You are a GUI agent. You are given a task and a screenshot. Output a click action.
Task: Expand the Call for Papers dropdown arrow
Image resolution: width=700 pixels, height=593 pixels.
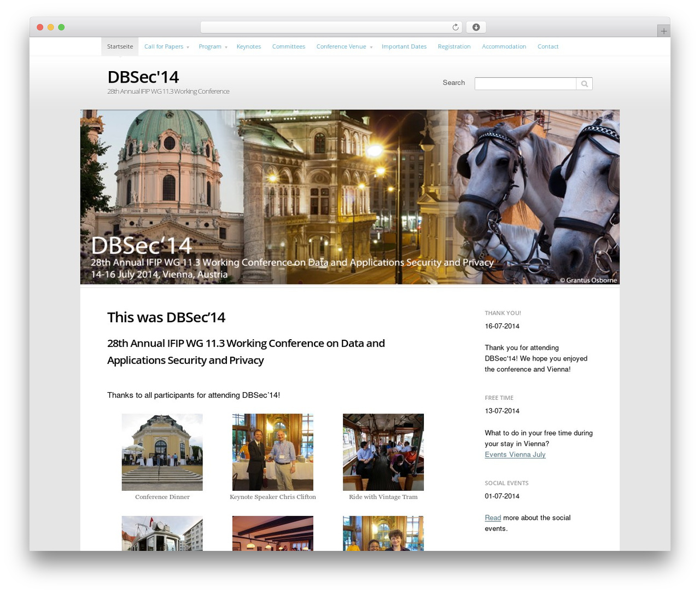(x=188, y=48)
